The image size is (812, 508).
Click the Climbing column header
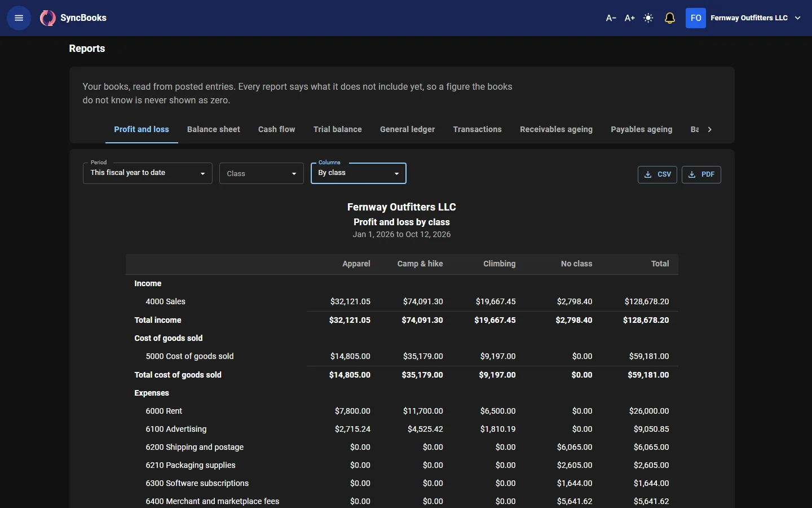[500, 264]
